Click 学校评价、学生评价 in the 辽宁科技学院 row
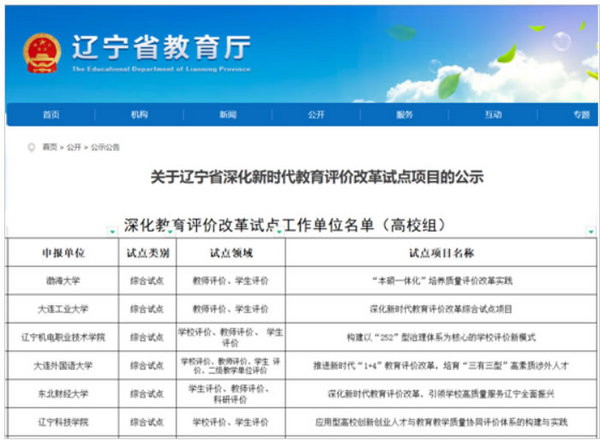 [230, 422]
